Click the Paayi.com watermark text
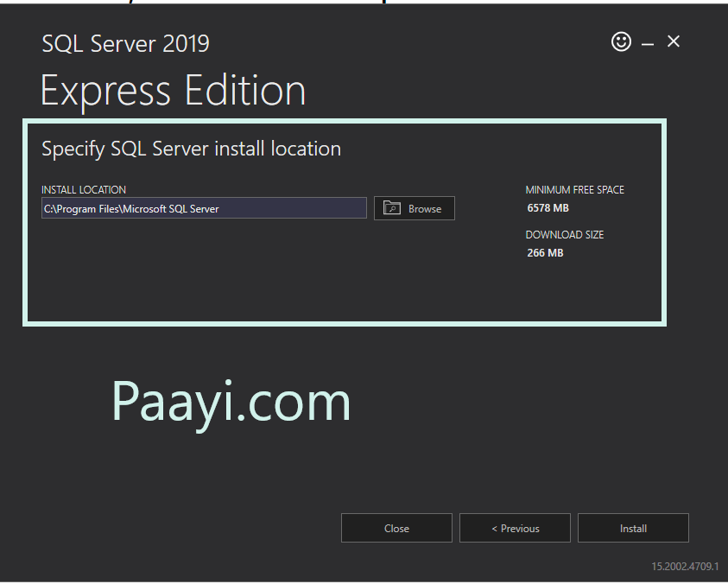 click(231, 401)
